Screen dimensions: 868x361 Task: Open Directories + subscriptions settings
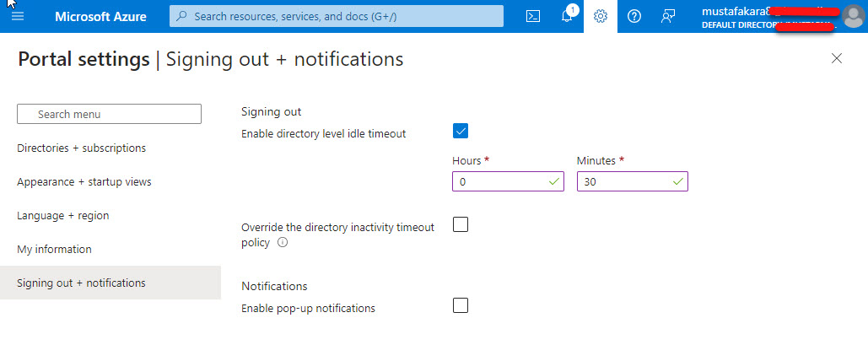(81, 148)
